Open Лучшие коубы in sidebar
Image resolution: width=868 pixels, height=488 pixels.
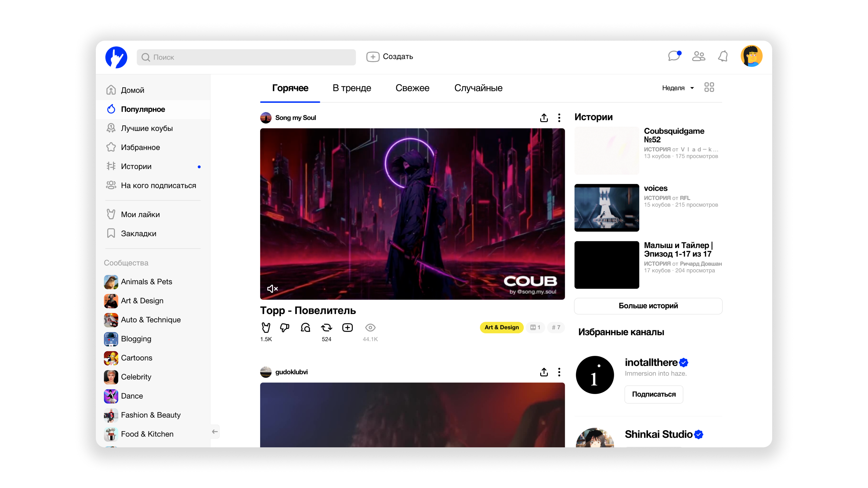153,128
